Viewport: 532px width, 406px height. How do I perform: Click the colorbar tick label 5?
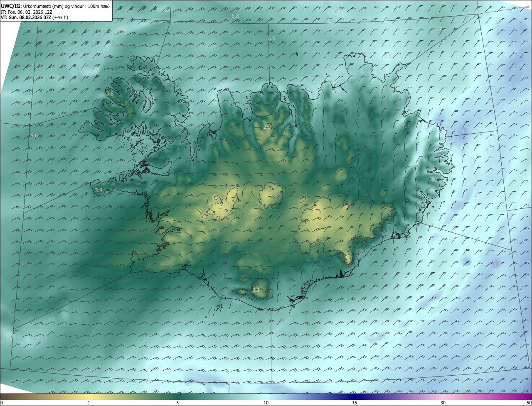[177, 403]
